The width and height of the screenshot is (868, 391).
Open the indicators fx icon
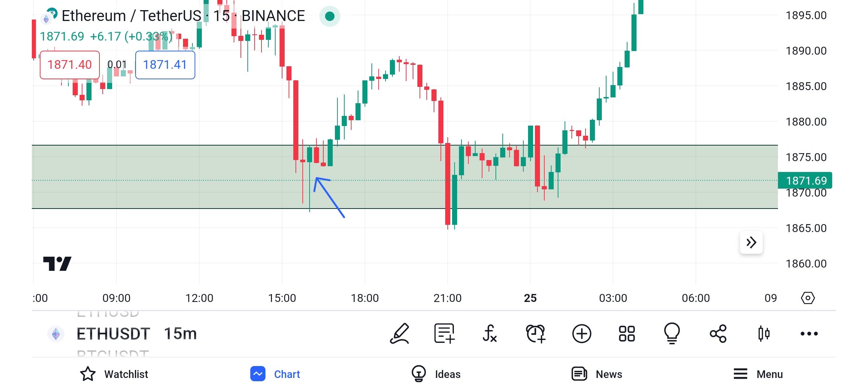pos(490,333)
